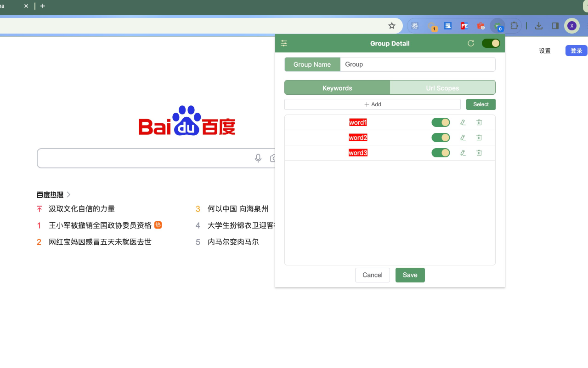
Task: Disable the word2 keyword toggle
Action: point(441,137)
